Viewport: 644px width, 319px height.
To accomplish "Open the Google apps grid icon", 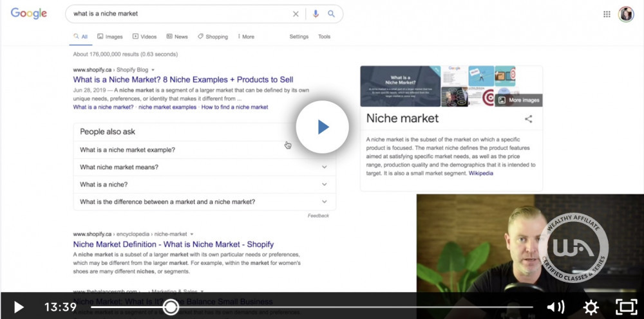I will coord(607,14).
